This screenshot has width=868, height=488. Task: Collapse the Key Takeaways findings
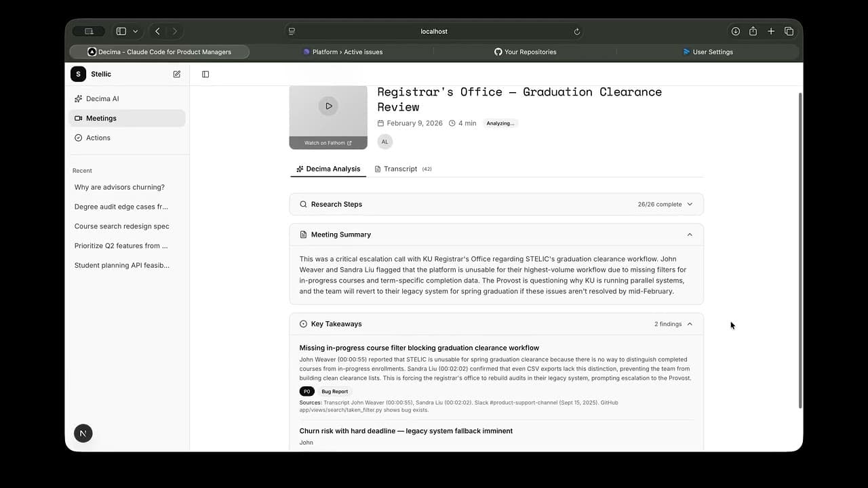(x=690, y=324)
